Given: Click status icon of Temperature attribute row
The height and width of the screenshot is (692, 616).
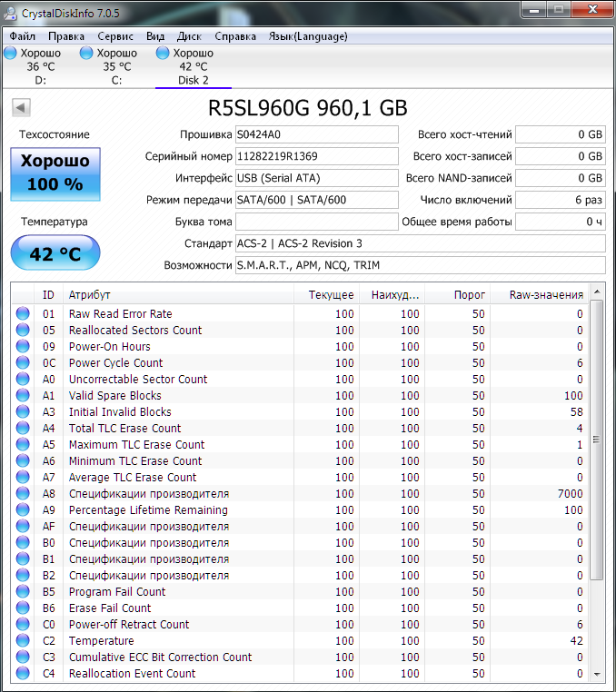Looking at the screenshot, I should (x=23, y=640).
